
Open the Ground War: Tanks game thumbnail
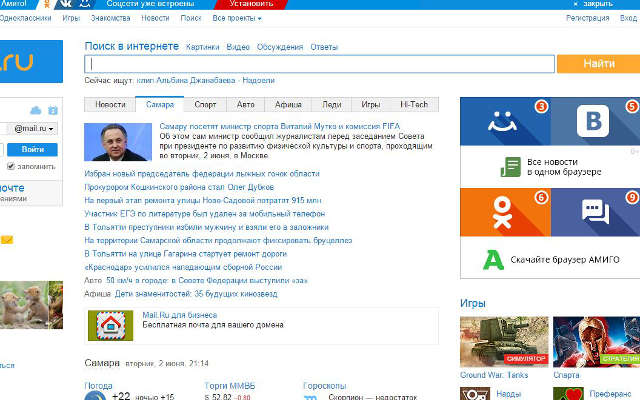pyautogui.click(x=504, y=342)
